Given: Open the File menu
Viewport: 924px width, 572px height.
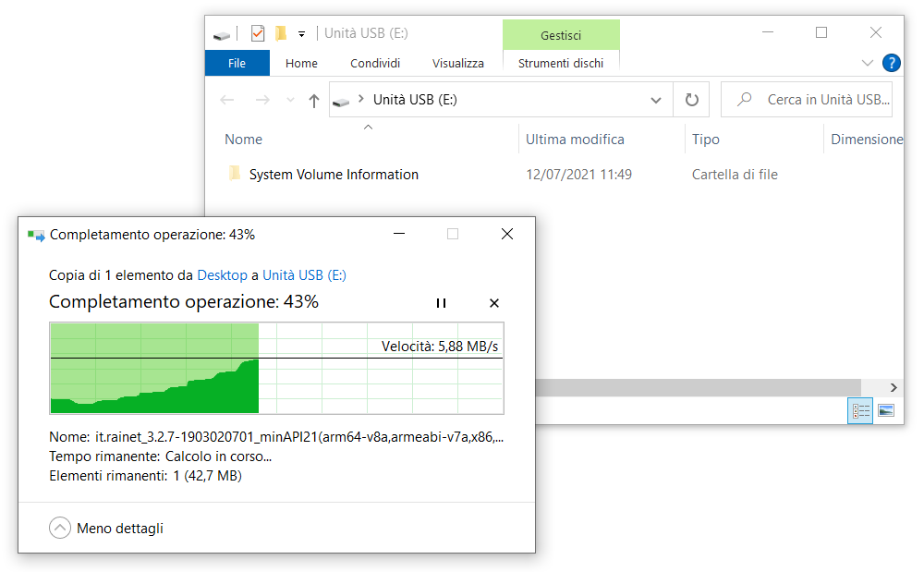Looking at the screenshot, I should click(237, 63).
